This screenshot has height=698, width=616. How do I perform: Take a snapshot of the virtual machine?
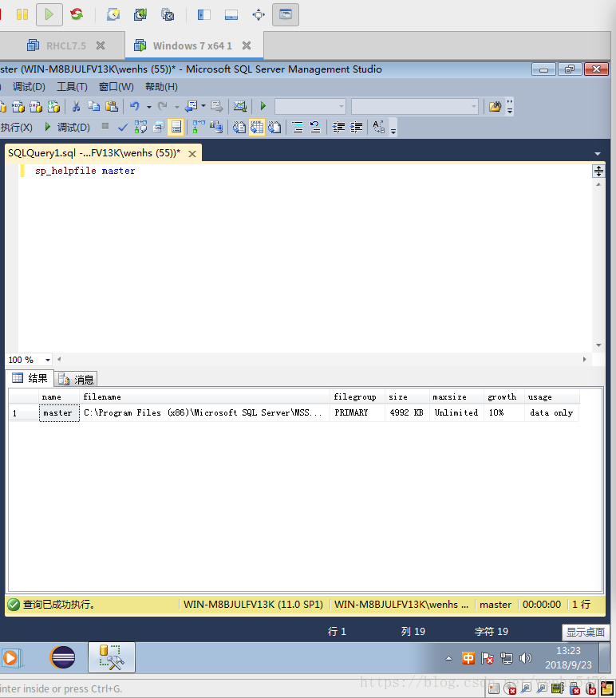(113, 14)
